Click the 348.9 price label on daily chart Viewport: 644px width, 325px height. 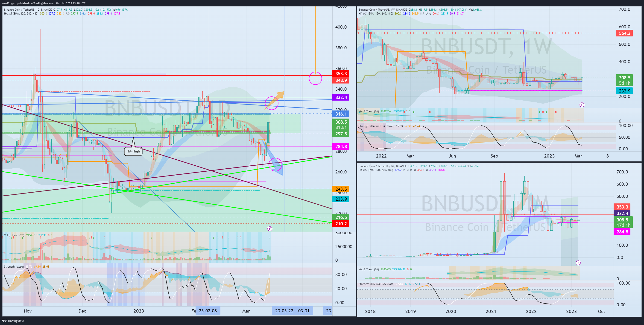tap(341, 80)
